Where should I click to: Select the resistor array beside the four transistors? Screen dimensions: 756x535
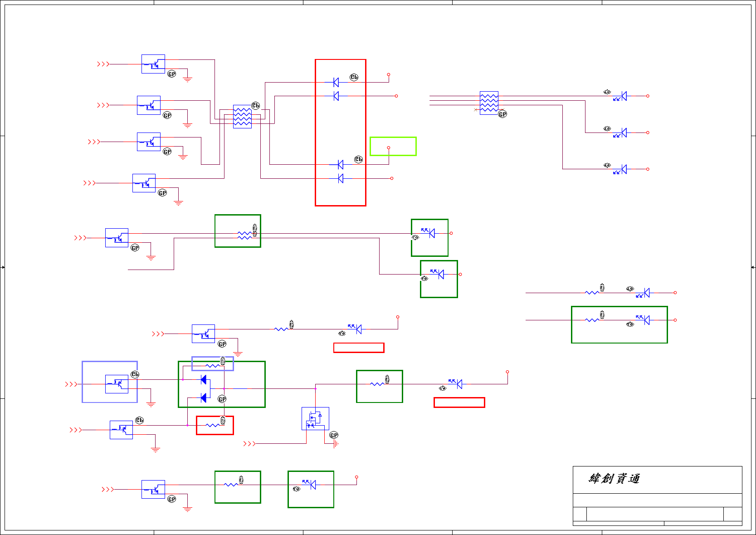[242, 117]
